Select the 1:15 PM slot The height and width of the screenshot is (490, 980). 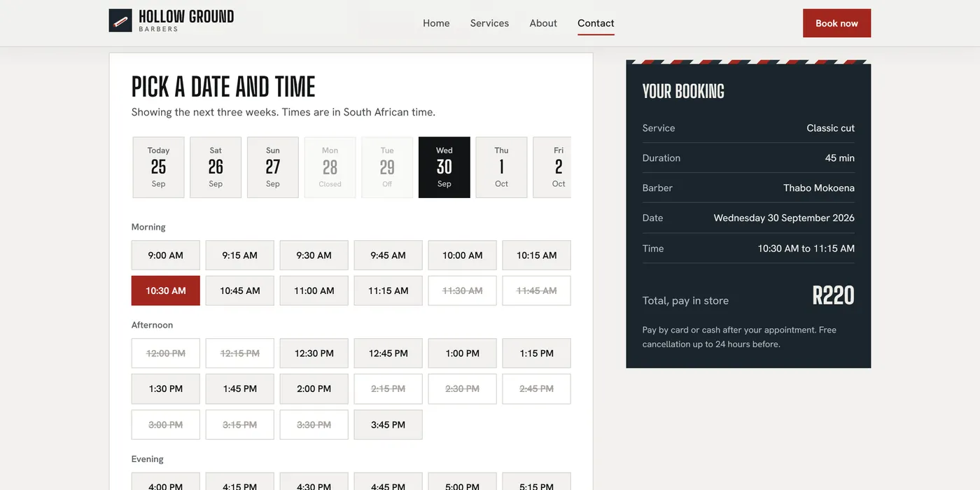click(537, 353)
